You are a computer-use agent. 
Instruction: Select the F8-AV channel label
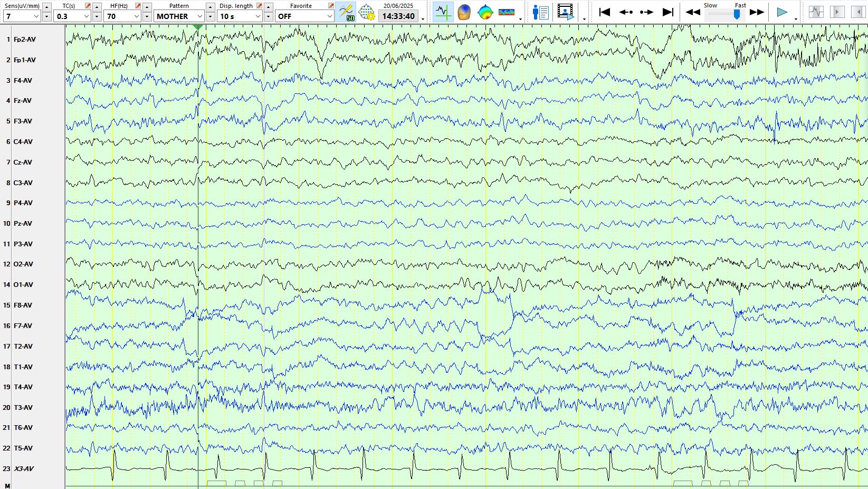pyautogui.click(x=23, y=305)
